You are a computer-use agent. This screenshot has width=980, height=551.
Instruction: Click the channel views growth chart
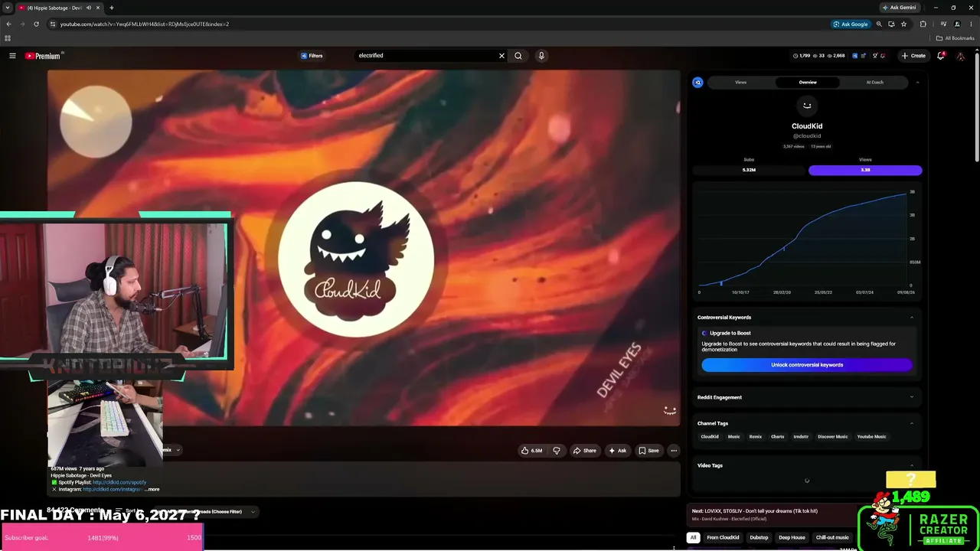click(x=807, y=241)
